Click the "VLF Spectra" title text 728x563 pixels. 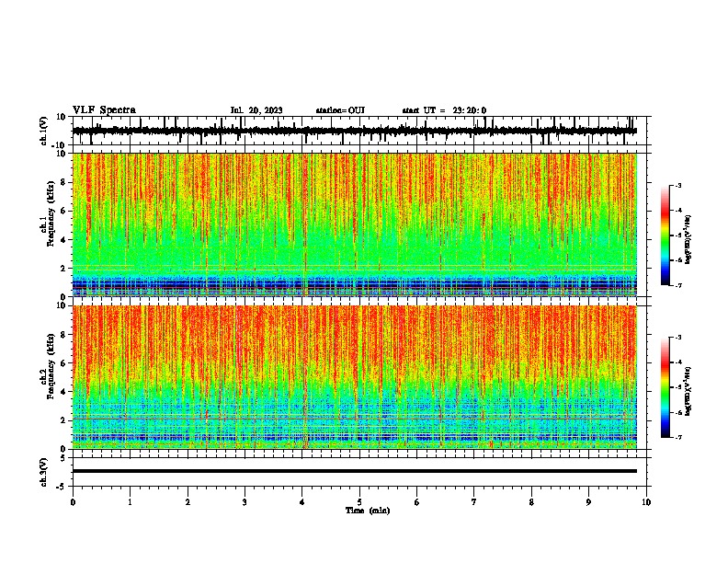[104, 110]
